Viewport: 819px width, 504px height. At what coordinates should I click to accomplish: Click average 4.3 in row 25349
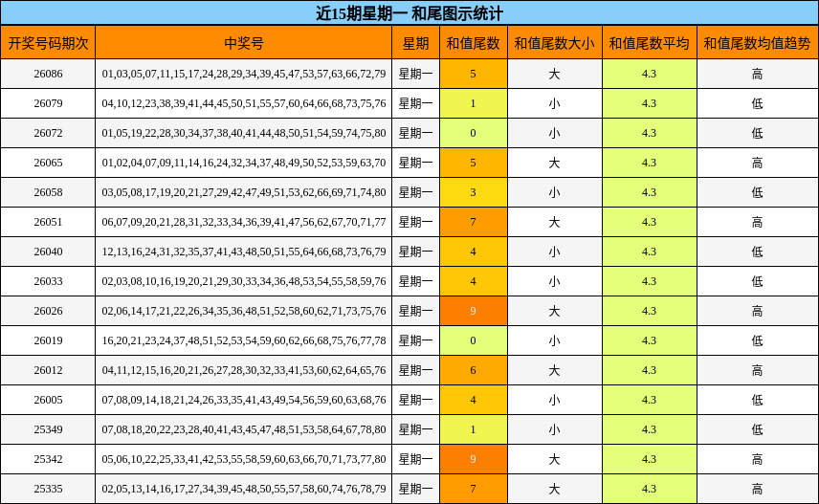coord(650,429)
